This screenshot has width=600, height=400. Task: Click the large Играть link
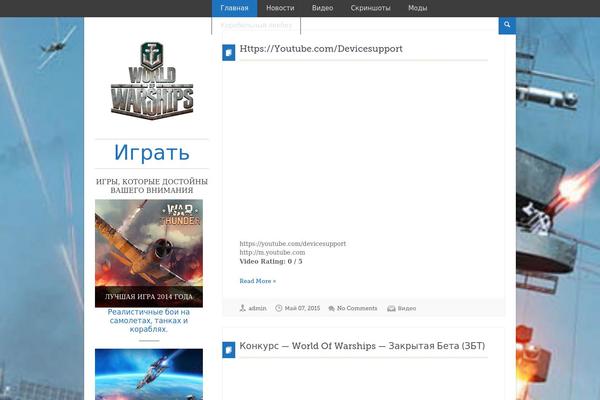click(152, 153)
